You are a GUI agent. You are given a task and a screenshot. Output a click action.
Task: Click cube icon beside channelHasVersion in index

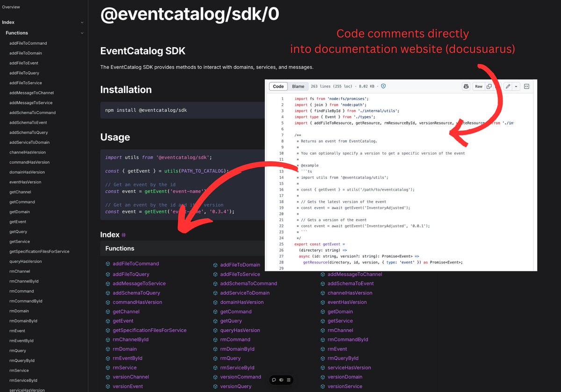click(x=323, y=293)
